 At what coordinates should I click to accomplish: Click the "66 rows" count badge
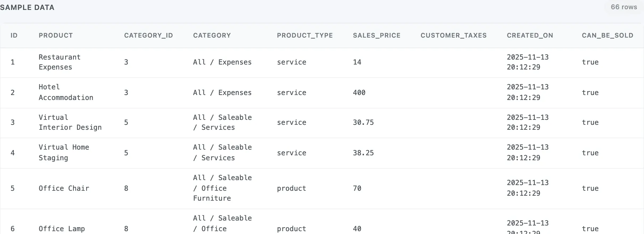point(624,7)
